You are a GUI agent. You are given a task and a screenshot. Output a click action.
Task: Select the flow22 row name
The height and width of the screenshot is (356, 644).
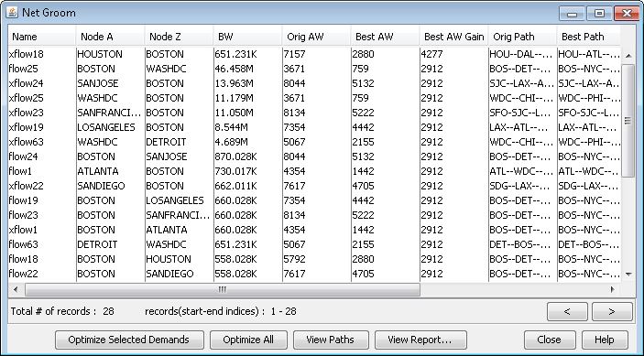coord(24,274)
